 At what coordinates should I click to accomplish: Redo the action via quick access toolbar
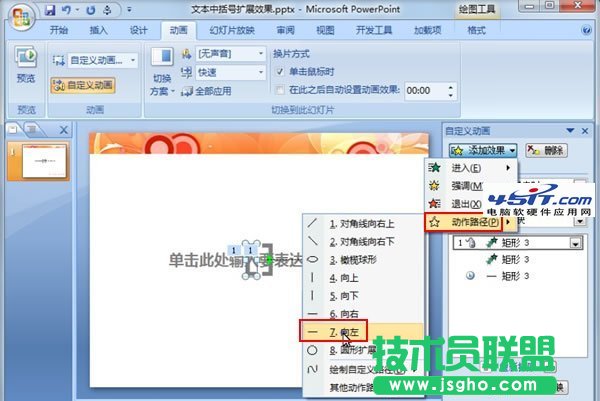pos(91,10)
